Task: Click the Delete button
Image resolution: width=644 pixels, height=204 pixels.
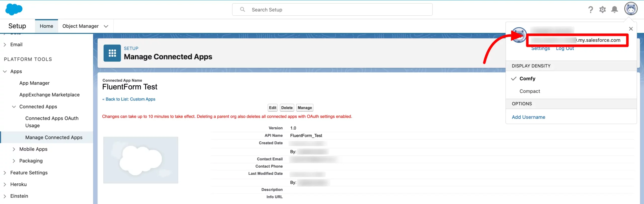Action: point(287,108)
